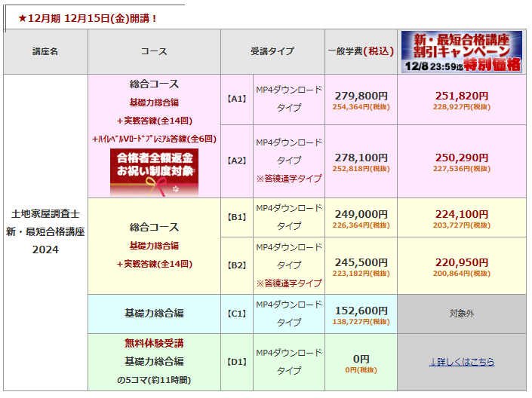
Task: Click the 合格者全額返金お祝い制度対象 banner
Action: coord(154,172)
